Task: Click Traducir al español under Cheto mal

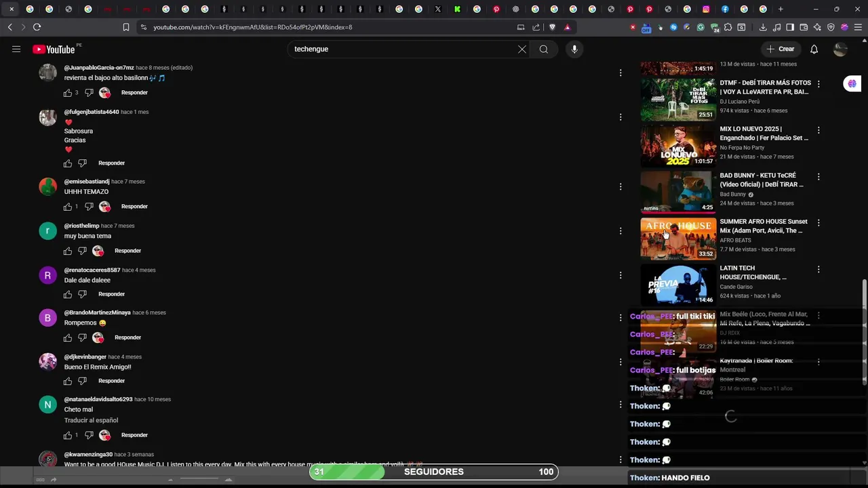Action: [x=91, y=420]
